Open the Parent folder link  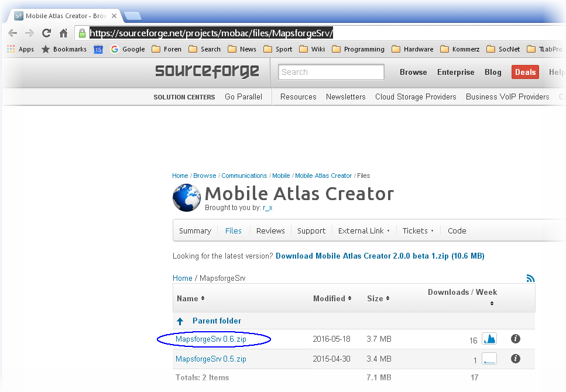click(217, 321)
